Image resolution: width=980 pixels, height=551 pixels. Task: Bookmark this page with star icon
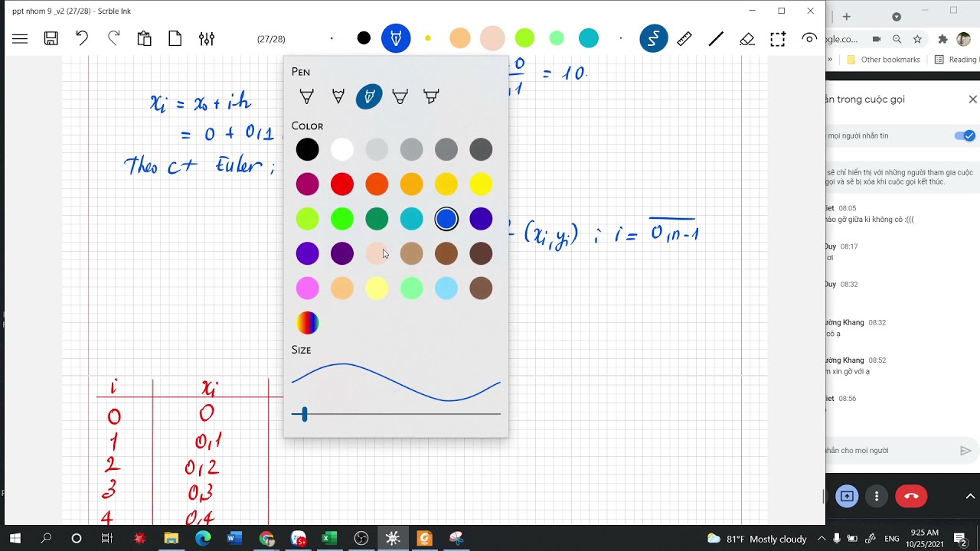917,39
